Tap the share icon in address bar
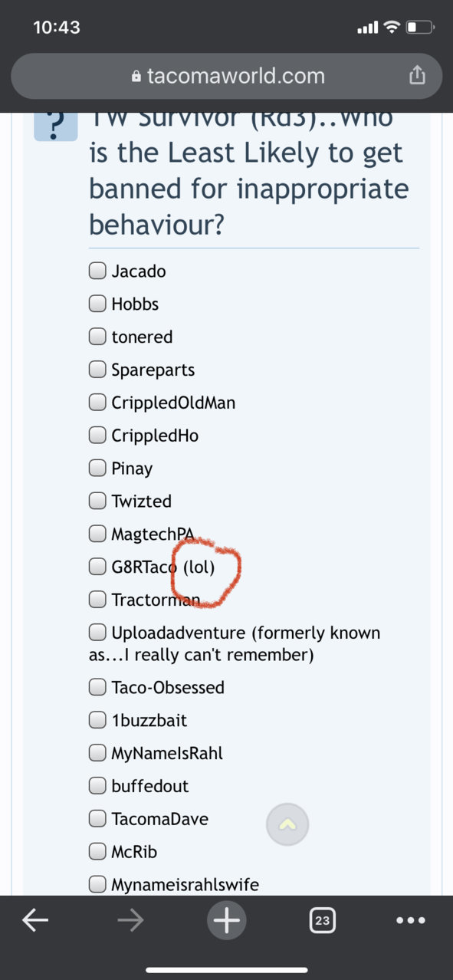 click(x=416, y=75)
